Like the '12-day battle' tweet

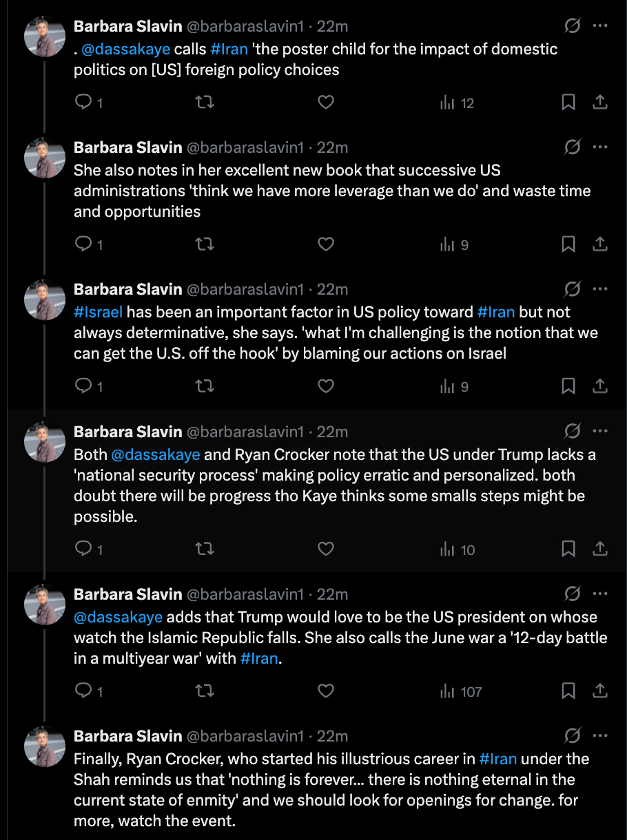click(326, 691)
